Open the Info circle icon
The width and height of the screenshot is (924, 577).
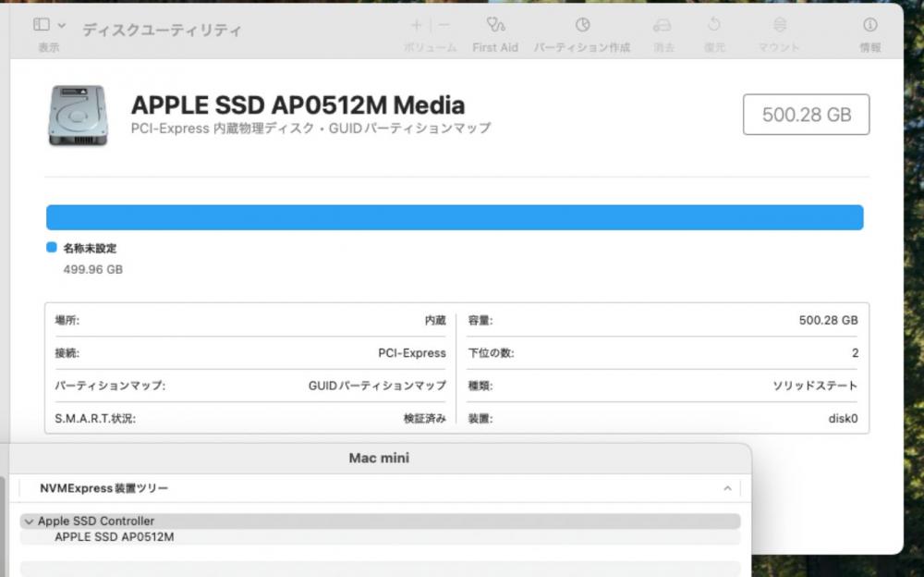[x=869, y=25]
